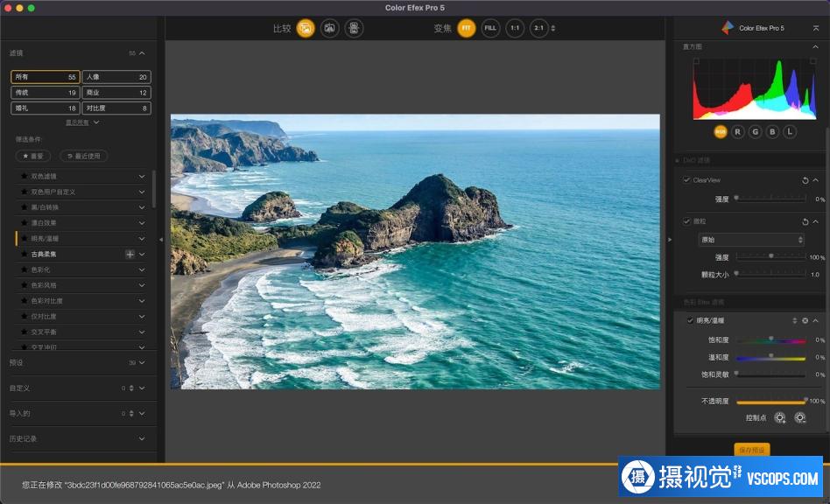
Task: Star the 色彩对比度 filter as favorite
Action: [x=24, y=301]
